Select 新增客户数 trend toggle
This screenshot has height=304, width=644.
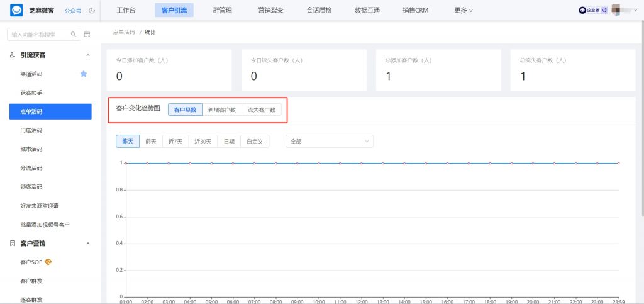click(222, 110)
